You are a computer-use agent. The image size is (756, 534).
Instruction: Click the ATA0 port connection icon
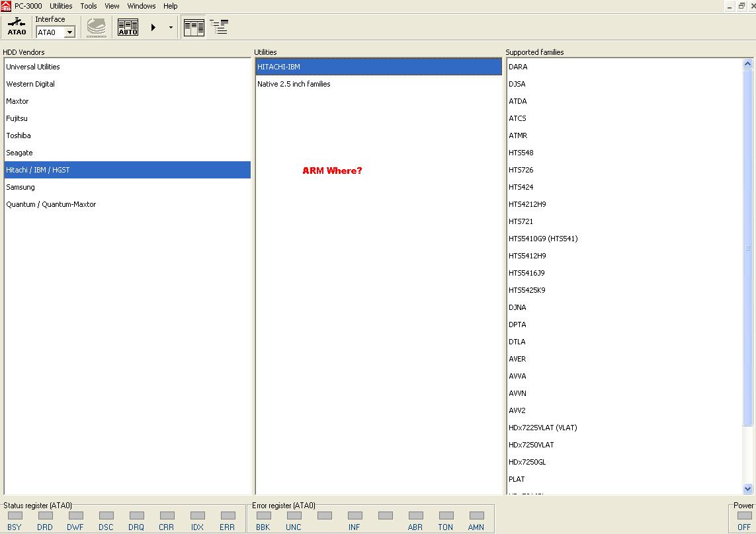coord(17,26)
